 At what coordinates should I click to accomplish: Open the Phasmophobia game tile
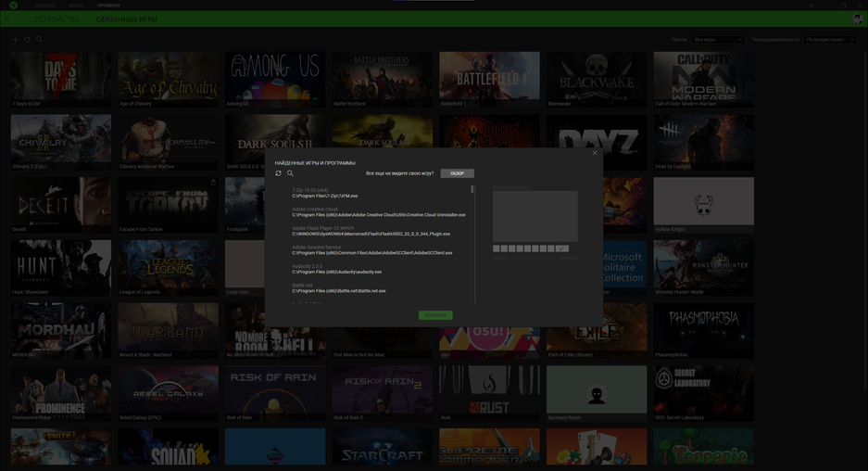click(704, 330)
